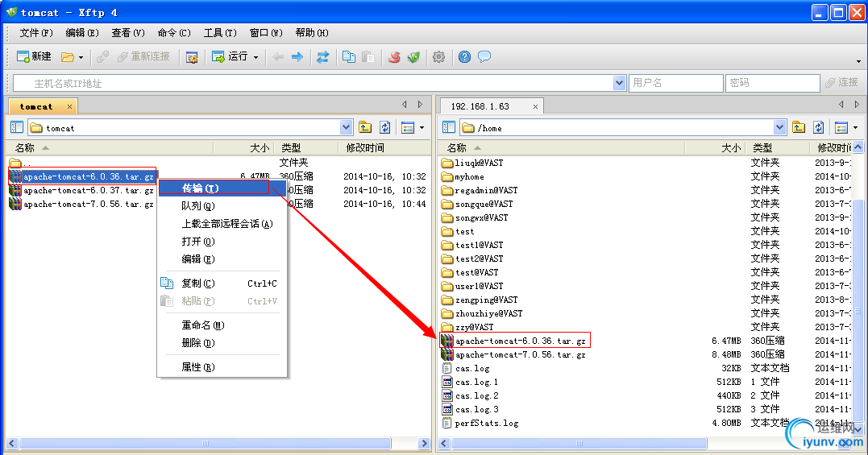Choose 上载全部远程会话(A) in context menu
Viewport: 868px width, 455px height.
pyautogui.click(x=222, y=223)
